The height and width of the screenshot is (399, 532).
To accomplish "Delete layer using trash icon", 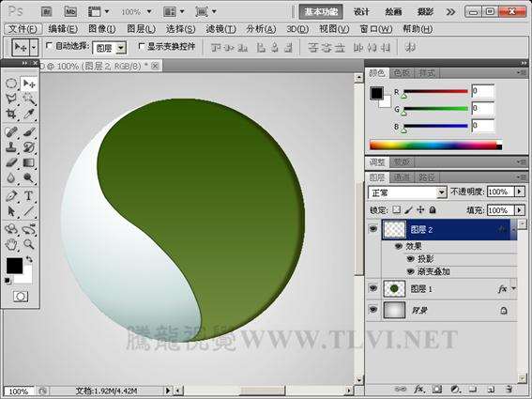I will click(x=509, y=390).
